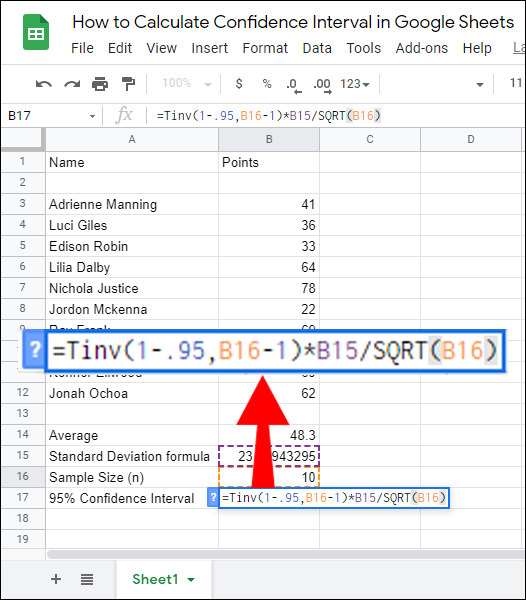526x600 pixels.
Task: Click Increase decimal places icon
Action: point(322,85)
